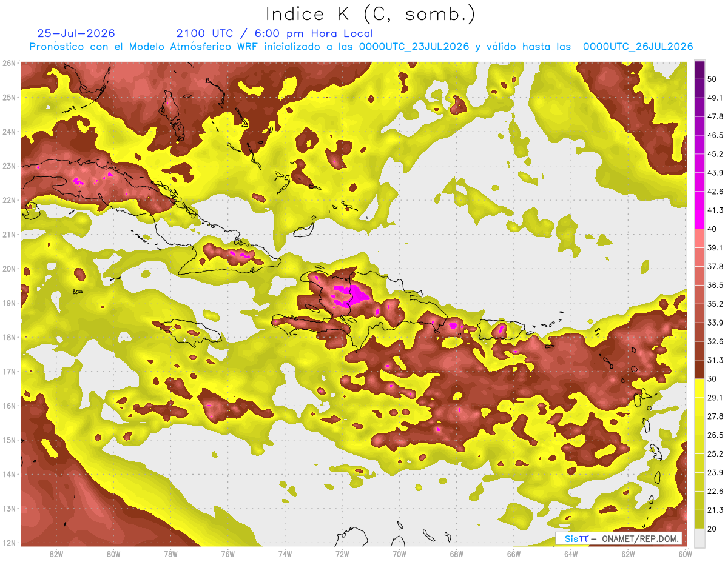The image size is (728, 562).
Task: Click the colorbar value "35.2"
Action: [715, 304]
